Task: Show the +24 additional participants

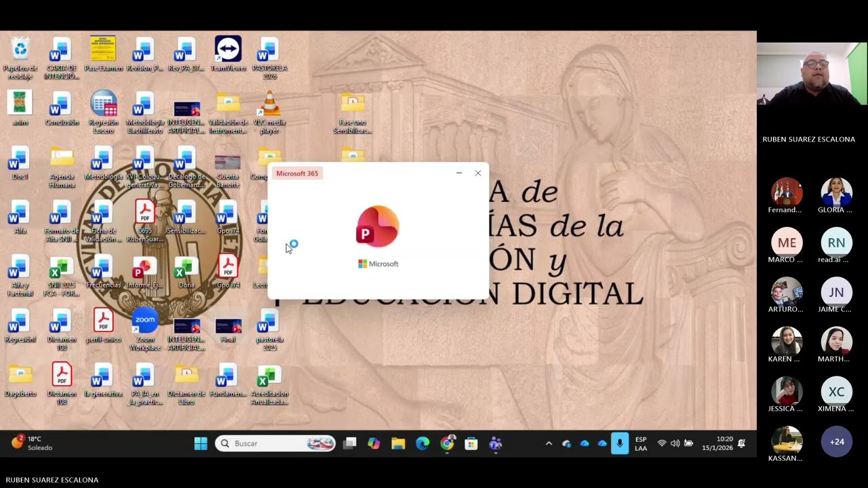Action: point(836,441)
